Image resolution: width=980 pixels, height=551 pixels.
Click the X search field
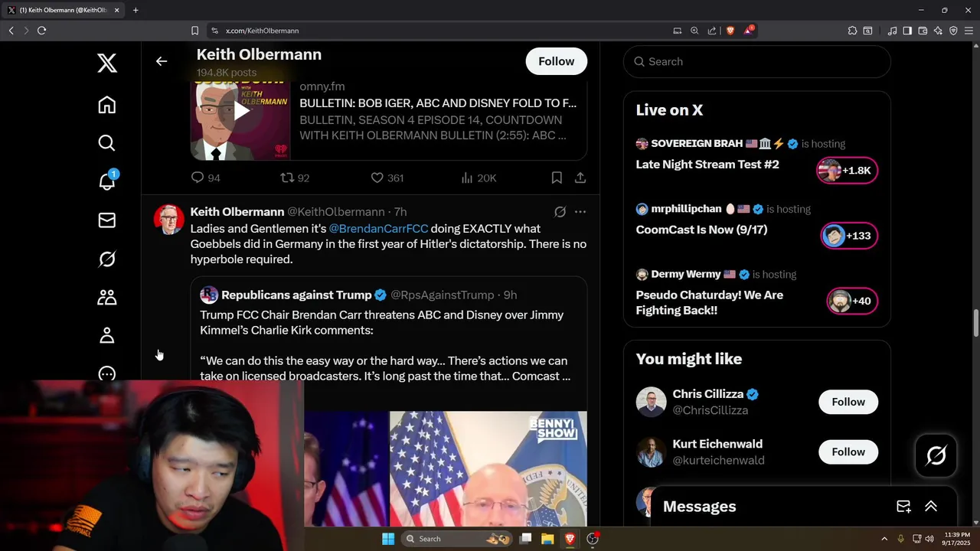click(757, 61)
